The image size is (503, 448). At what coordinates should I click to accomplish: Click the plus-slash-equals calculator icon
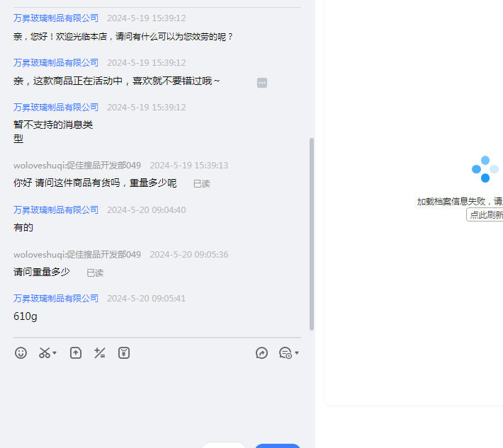100,352
